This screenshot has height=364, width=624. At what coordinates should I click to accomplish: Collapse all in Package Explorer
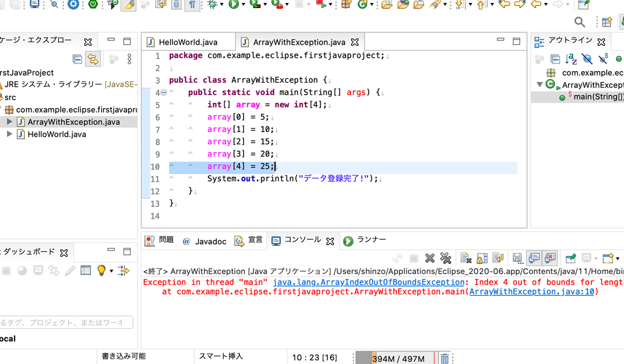pyautogui.click(x=77, y=59)
